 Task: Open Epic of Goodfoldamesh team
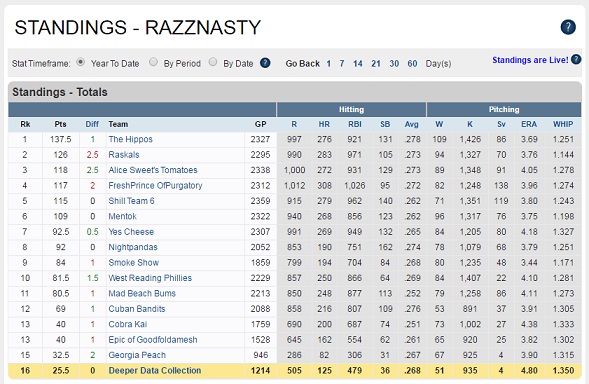tap(153, 340)
